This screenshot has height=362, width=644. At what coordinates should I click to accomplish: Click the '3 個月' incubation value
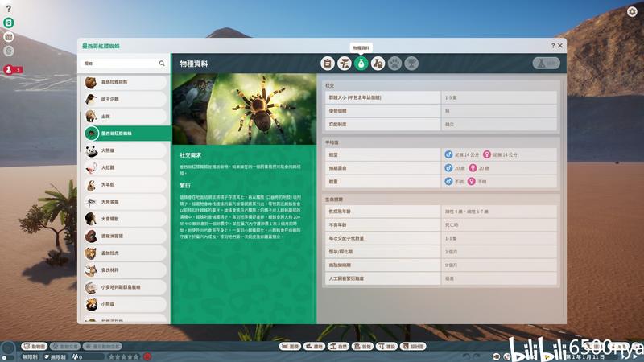tap(451, 252)
